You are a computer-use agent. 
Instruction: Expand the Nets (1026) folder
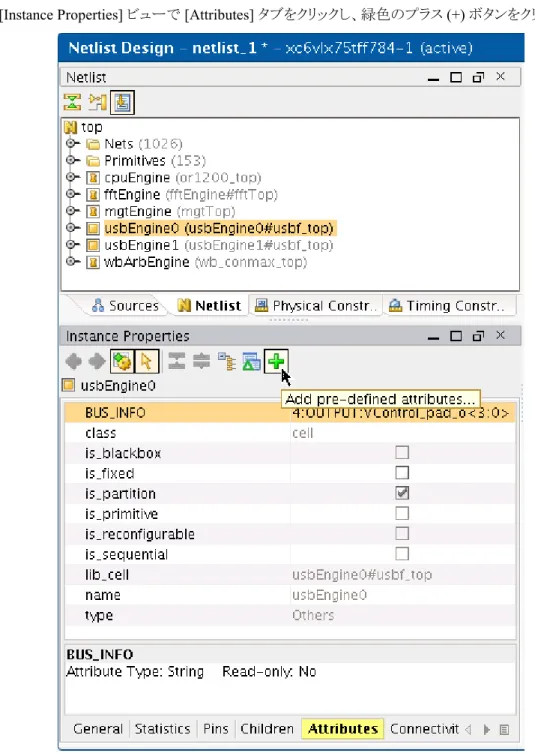[72, 143]
